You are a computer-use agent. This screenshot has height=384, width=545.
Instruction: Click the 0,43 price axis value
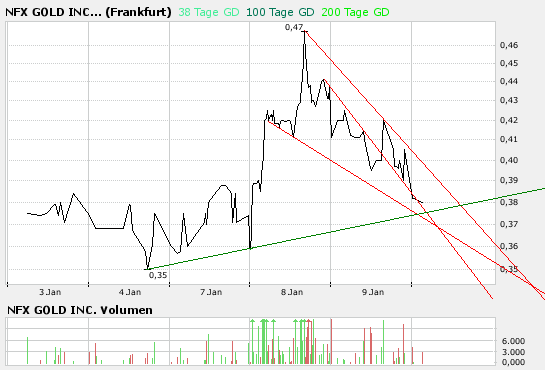pyautogui.click(x=509, y=100)
